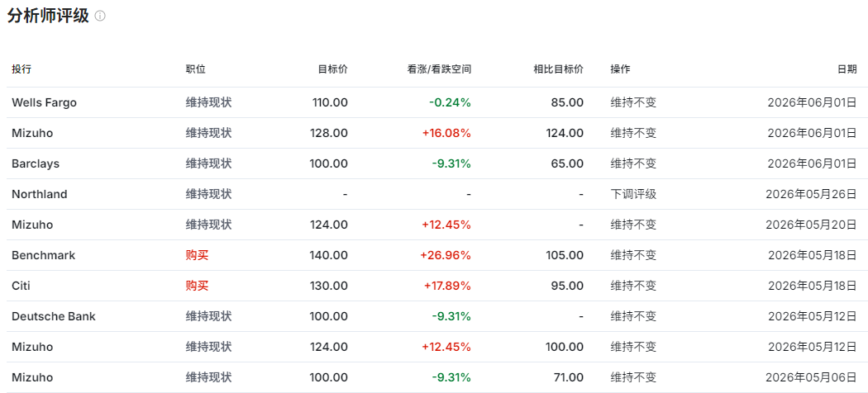Click target price 110.00

[x=331, y=102]
